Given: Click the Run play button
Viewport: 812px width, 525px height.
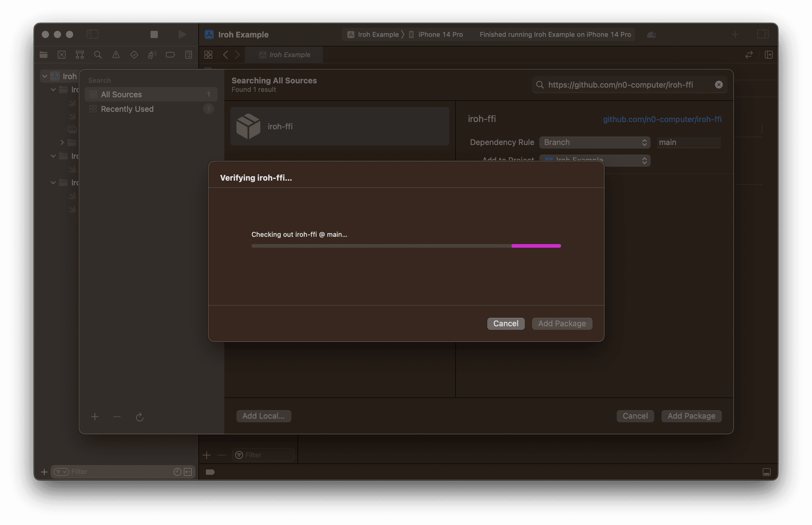Looking at the screenshot, I should [x=182, y=34].
